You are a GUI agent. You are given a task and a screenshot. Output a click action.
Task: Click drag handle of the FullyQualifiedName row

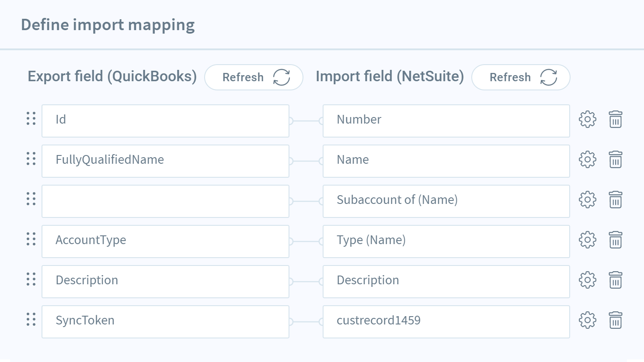click(31, 159)
